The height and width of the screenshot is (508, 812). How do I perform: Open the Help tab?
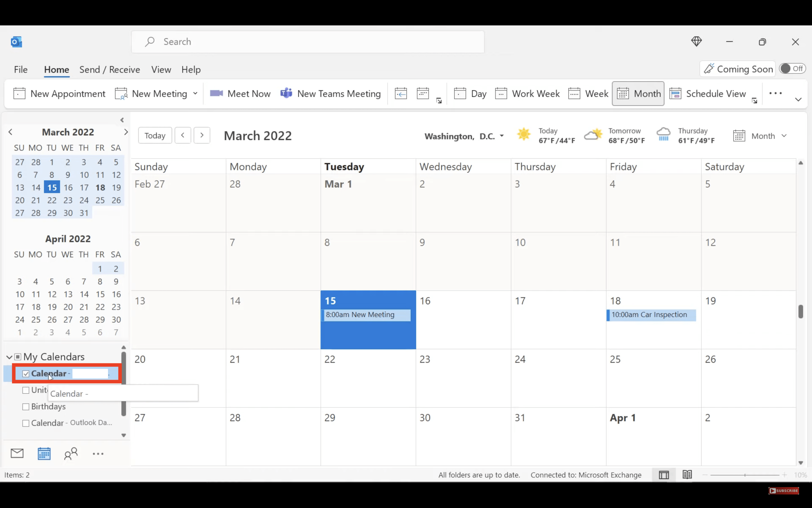(191, 69)
